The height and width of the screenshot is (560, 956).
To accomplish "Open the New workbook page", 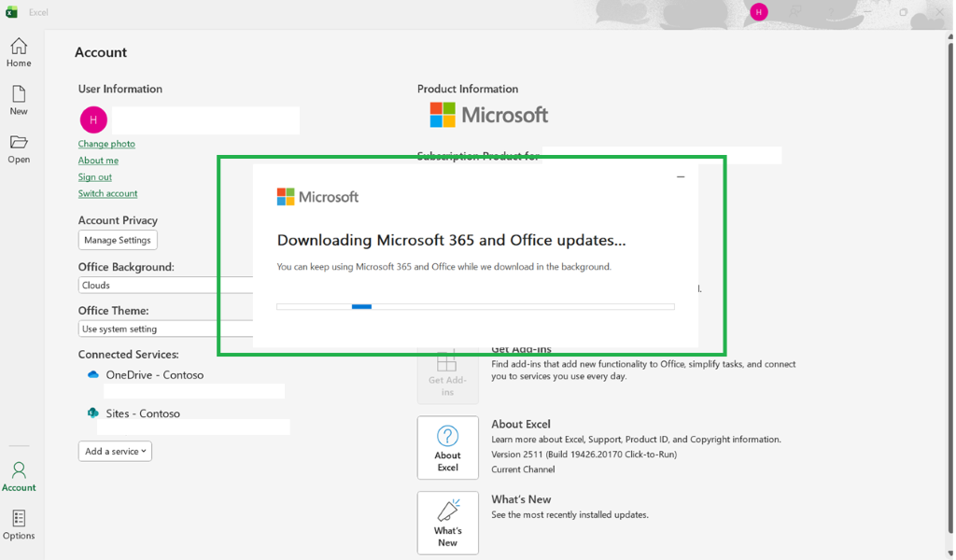I will [19, 100].
